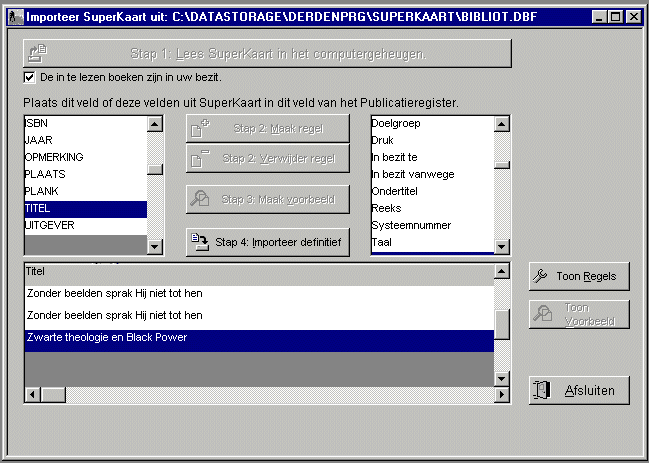The width and height of the screenshot is (649, 463).
Task: Select OPMERKING in the field list
Action: pyautogui.click(x=86, y=157)
